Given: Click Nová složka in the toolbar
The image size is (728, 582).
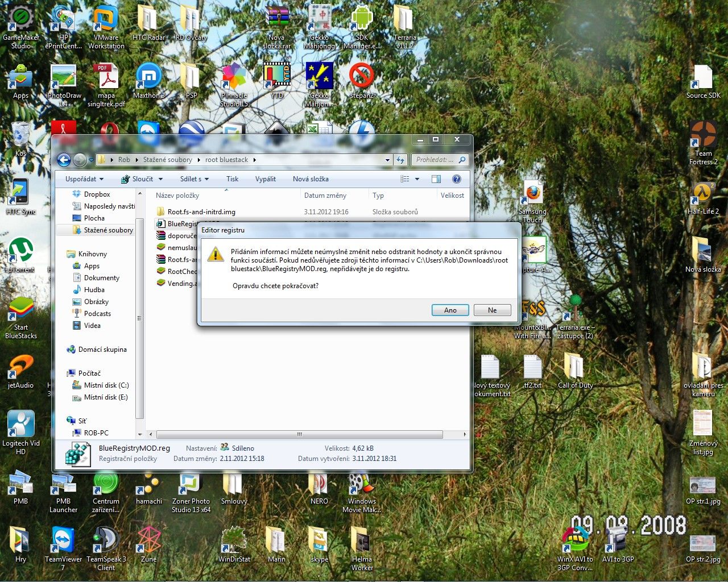Looking at the screenshot, I should click(311, 179).
